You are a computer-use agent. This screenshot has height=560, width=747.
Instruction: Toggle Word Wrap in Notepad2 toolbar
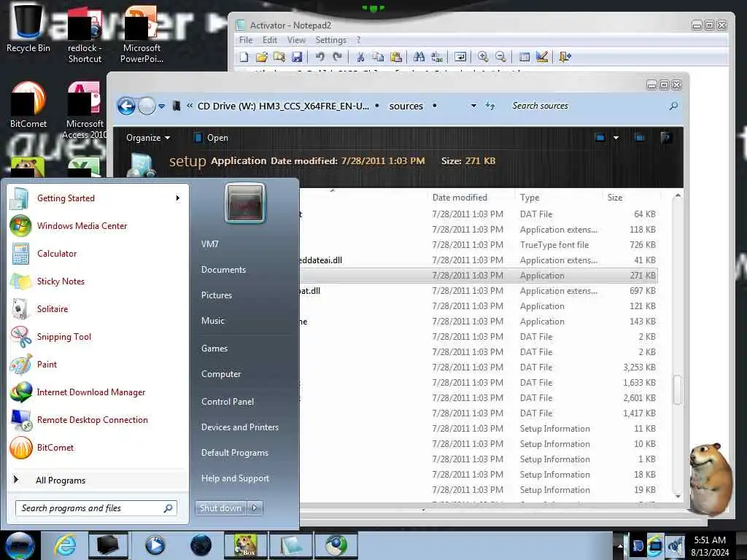coord(460,57)
